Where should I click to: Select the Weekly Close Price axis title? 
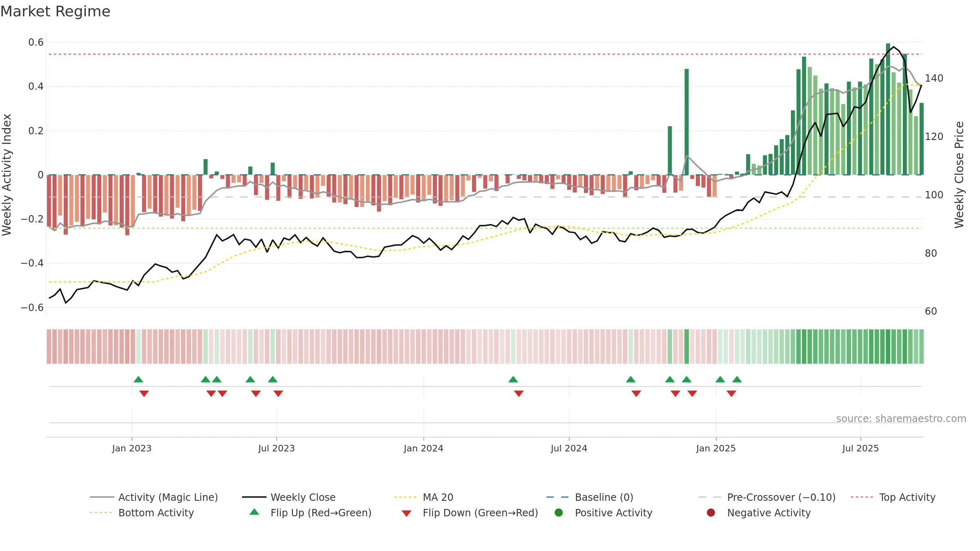click(x=959, y=175)
